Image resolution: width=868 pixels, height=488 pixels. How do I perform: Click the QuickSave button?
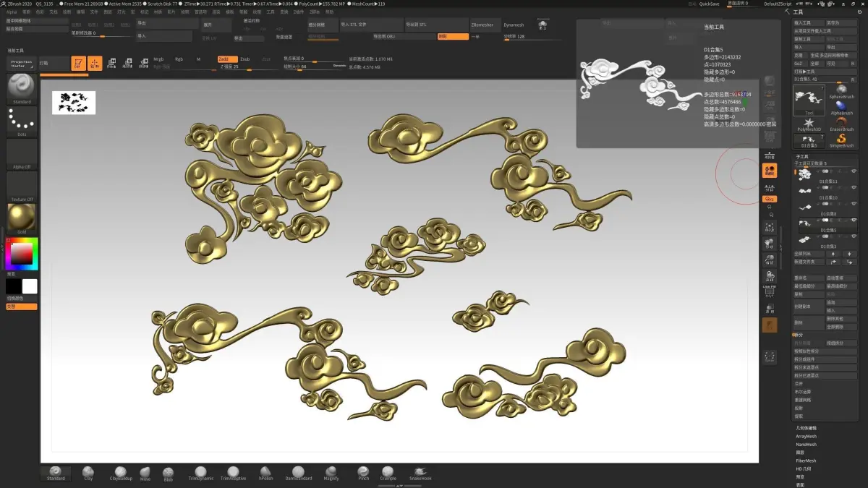click(x=710, y=4)
